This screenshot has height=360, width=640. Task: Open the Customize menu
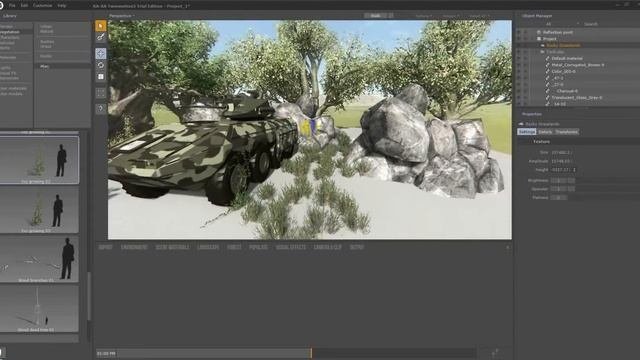[x=42, y=6]
